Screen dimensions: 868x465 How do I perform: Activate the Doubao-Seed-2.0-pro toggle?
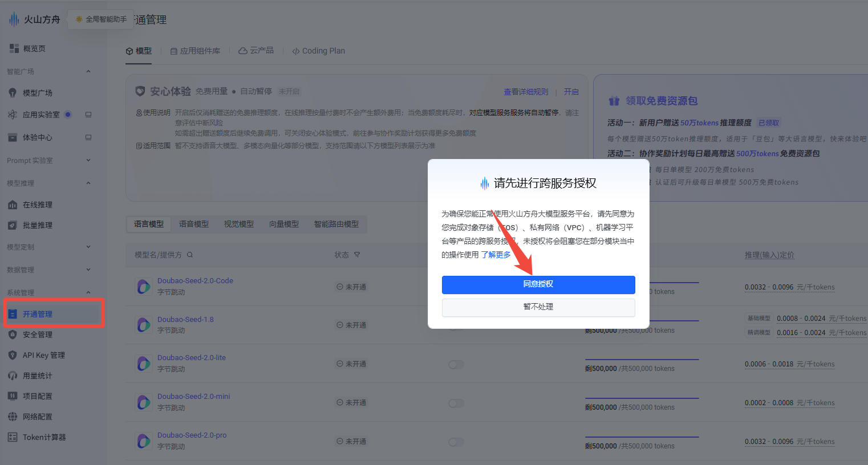coord(456,442)
